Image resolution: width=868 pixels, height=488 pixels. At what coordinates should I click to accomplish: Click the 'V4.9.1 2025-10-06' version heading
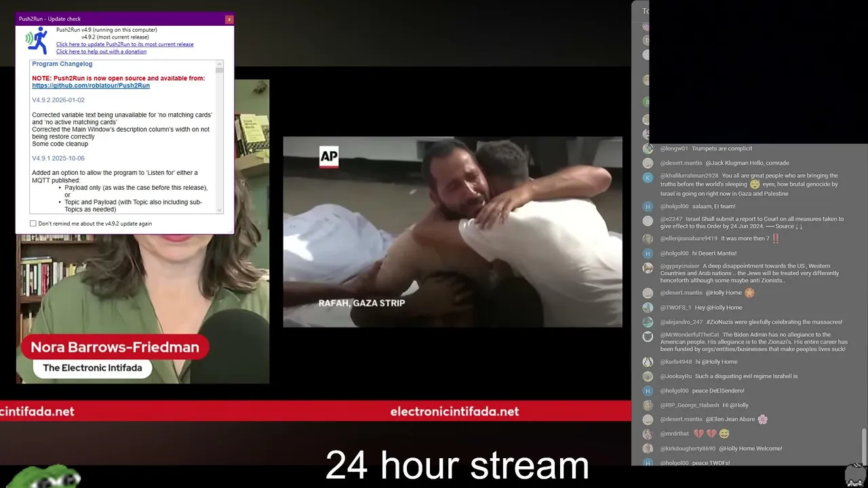pos(58,159)
